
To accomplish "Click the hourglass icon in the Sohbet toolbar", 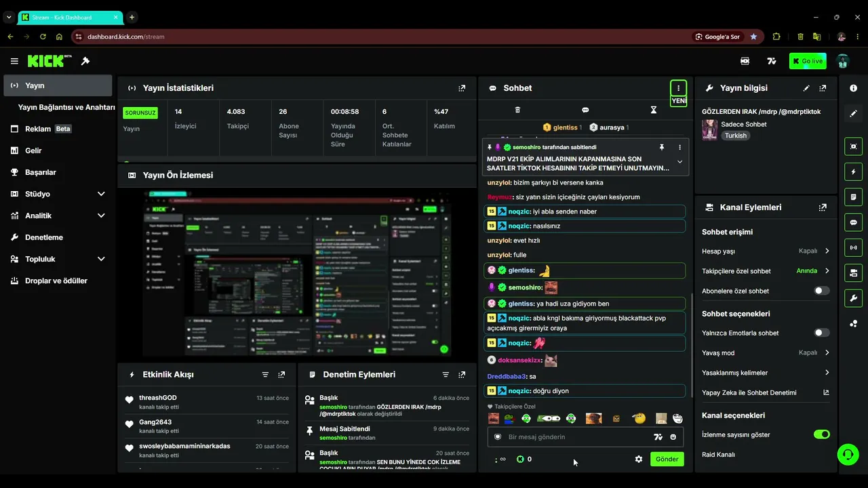I will pos(654,110).
